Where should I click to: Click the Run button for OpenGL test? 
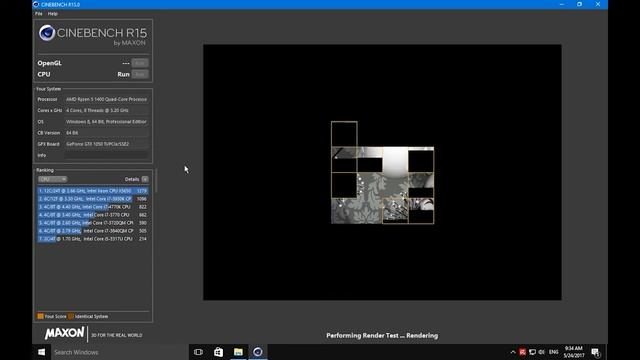click(140, 63)
